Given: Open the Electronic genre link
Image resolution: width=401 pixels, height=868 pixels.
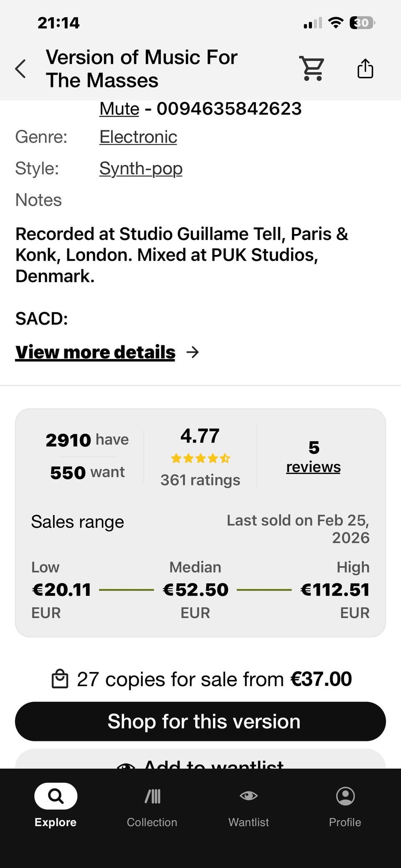Looking at the screenshot, I should point(138,137).
